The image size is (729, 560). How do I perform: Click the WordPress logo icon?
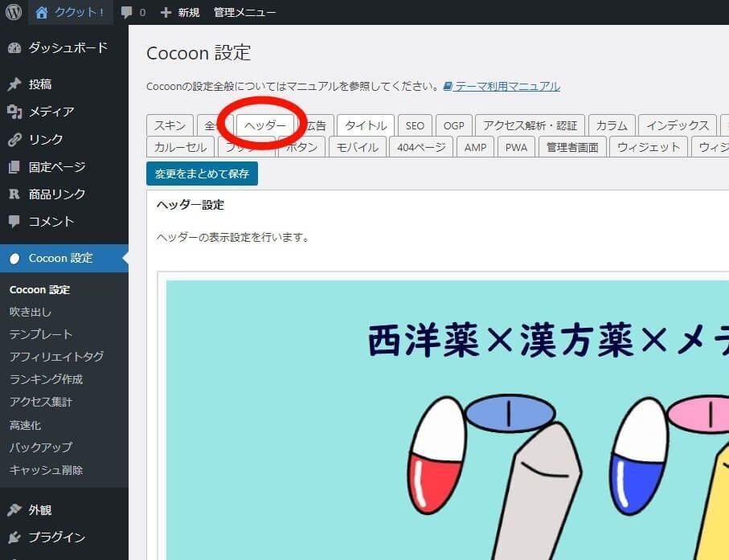click(x=14, y=12)
